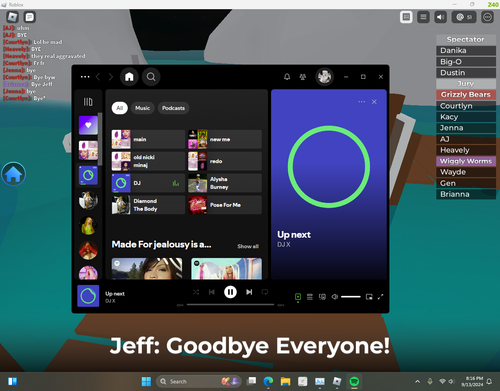Viewport: 500px width, 391px height.
Task: Go to Spotify Home
Action: pos(129,77)
